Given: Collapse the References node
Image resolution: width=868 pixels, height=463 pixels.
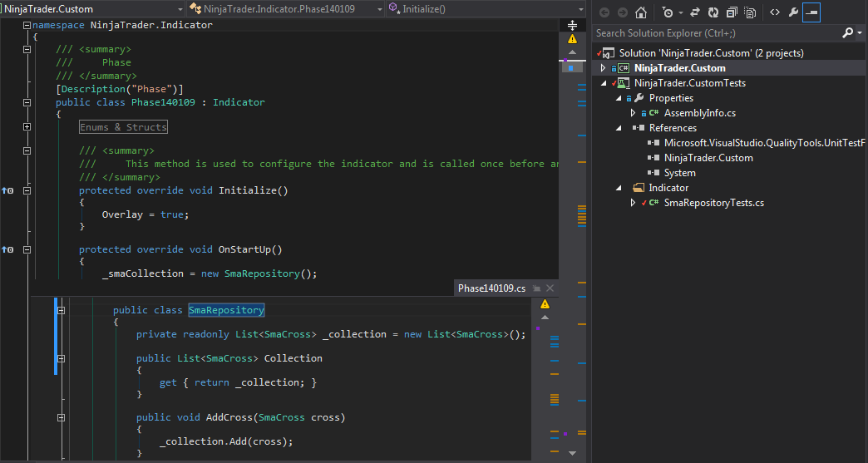Looking at the screenshot, I should (x=619, y=128).
